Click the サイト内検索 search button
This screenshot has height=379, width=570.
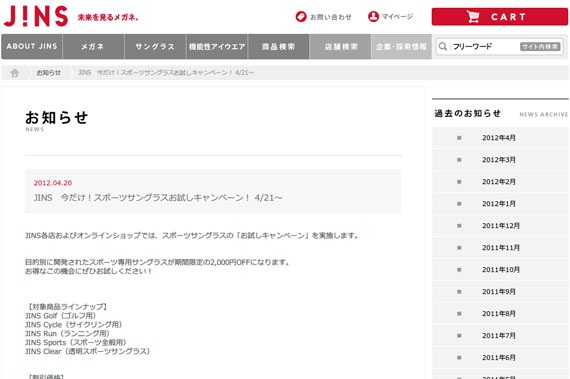coord(540,47)
